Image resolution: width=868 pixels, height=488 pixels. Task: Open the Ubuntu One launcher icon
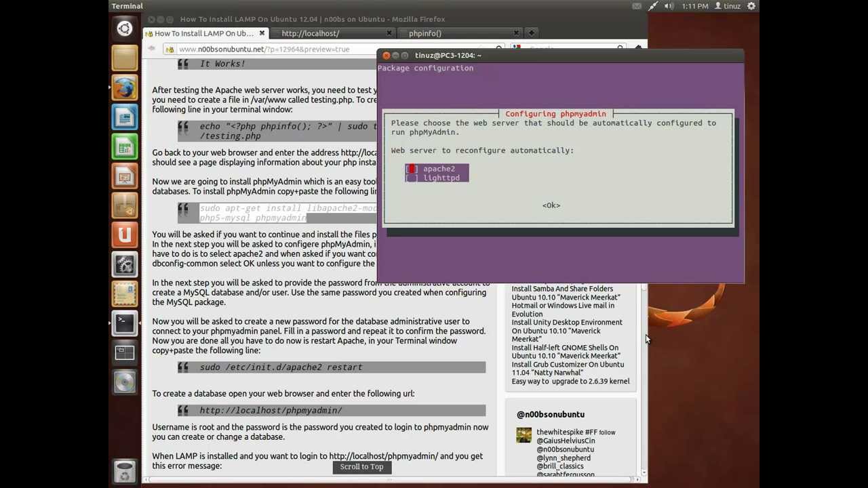125,235
